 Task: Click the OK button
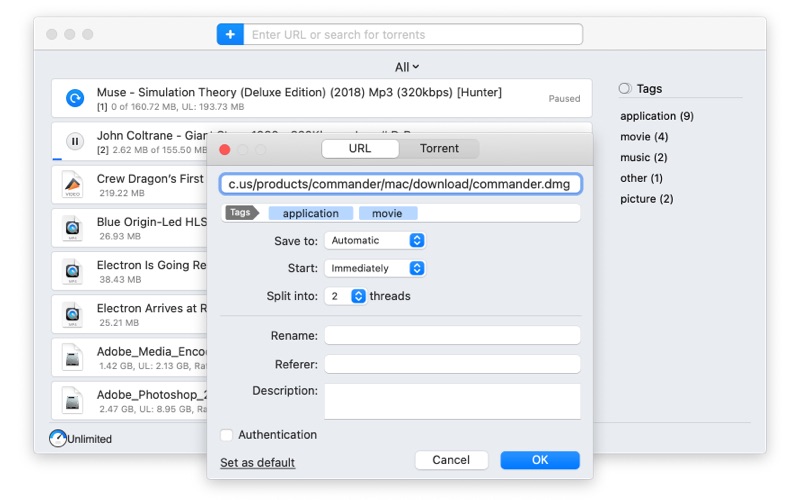[x=540, y=460]
